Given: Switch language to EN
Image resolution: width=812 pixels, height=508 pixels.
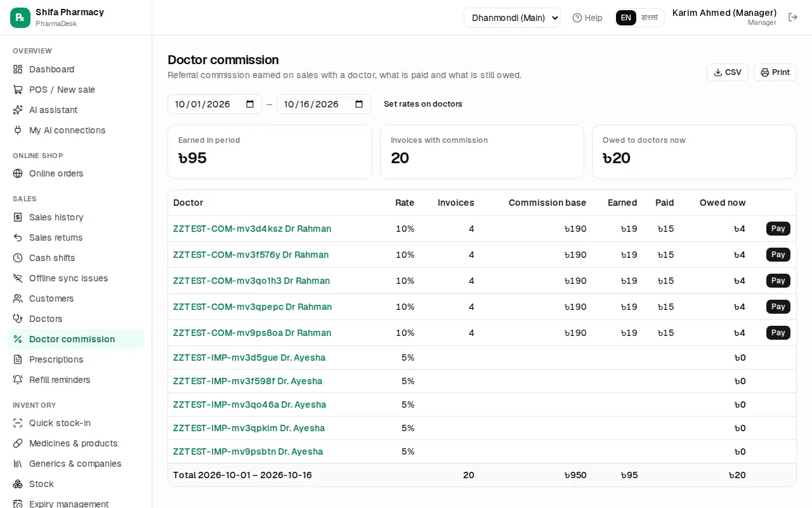Looking at the screenshot, I should click(626, 18).
